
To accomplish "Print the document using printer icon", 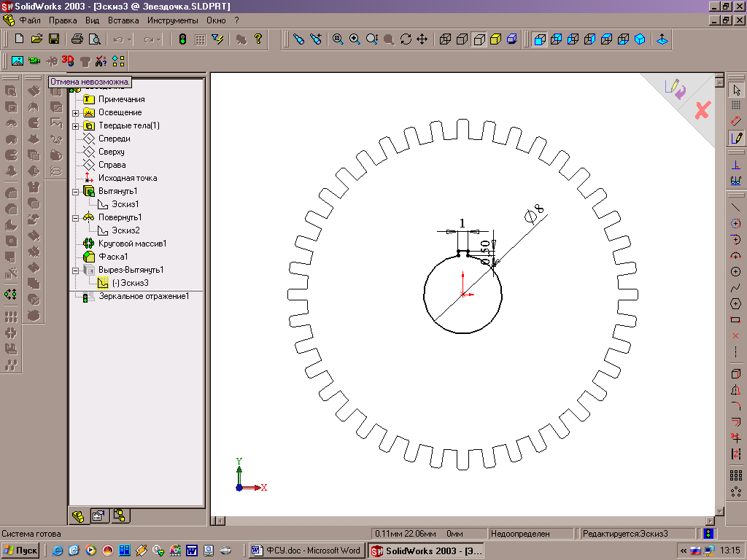I will (77, 39).
